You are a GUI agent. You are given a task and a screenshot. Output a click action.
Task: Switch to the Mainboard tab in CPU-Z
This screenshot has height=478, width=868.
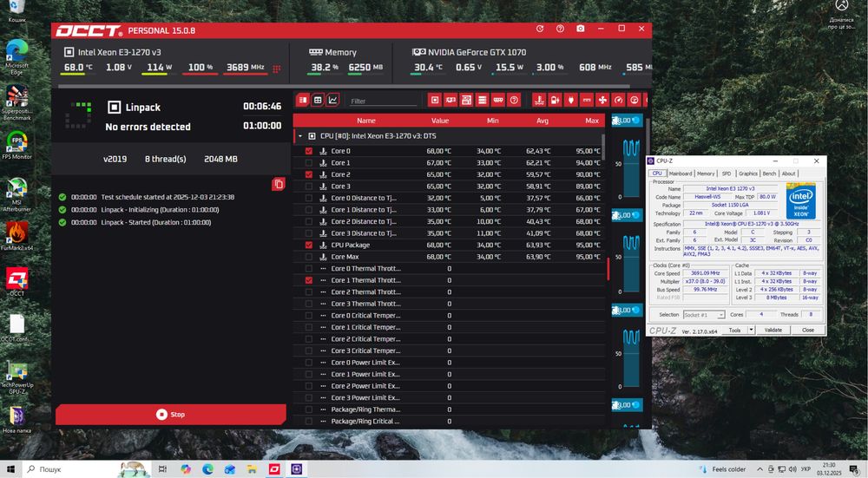681,174
